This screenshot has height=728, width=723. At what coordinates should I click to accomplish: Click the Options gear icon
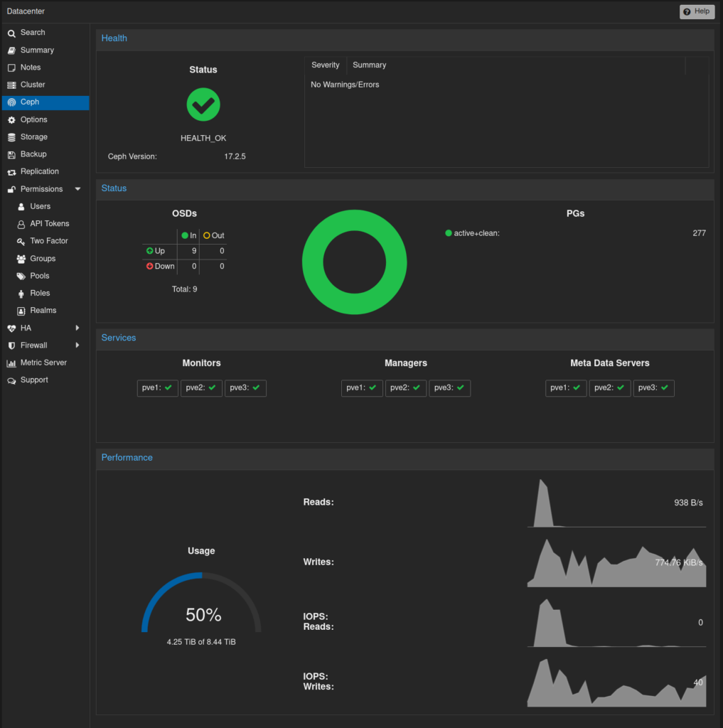11,119
